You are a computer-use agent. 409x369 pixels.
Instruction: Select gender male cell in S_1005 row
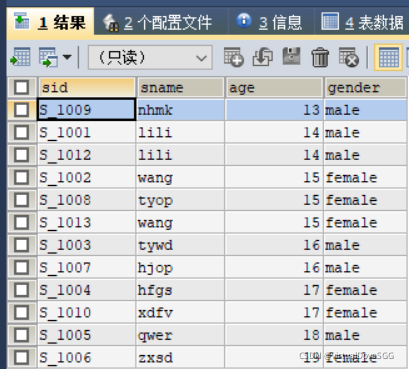coord(365,335)
